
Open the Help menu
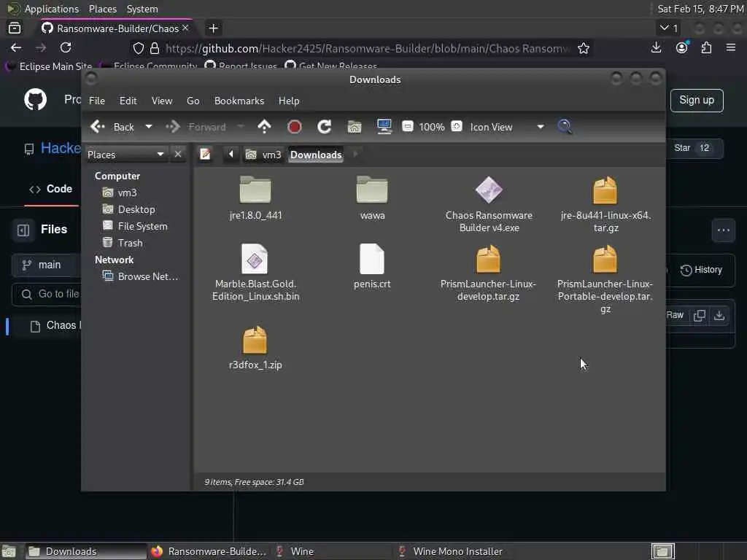coord(289,101)
